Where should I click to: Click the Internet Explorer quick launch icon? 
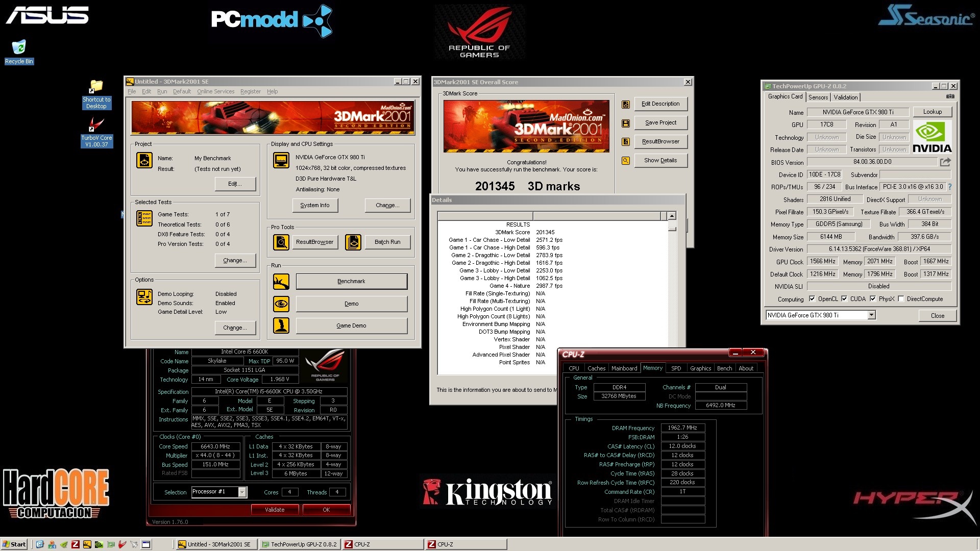40,544
